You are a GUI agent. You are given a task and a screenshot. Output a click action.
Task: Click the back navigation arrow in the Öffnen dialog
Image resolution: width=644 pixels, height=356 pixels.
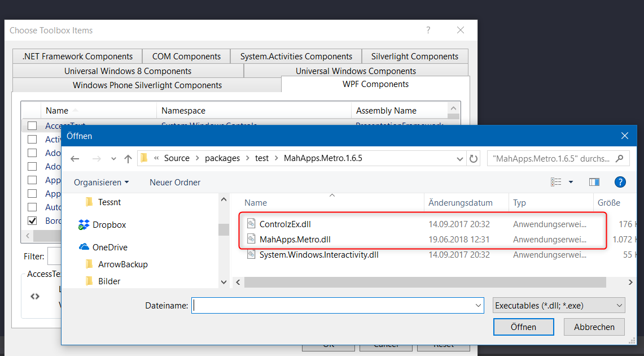coord(75,158)
